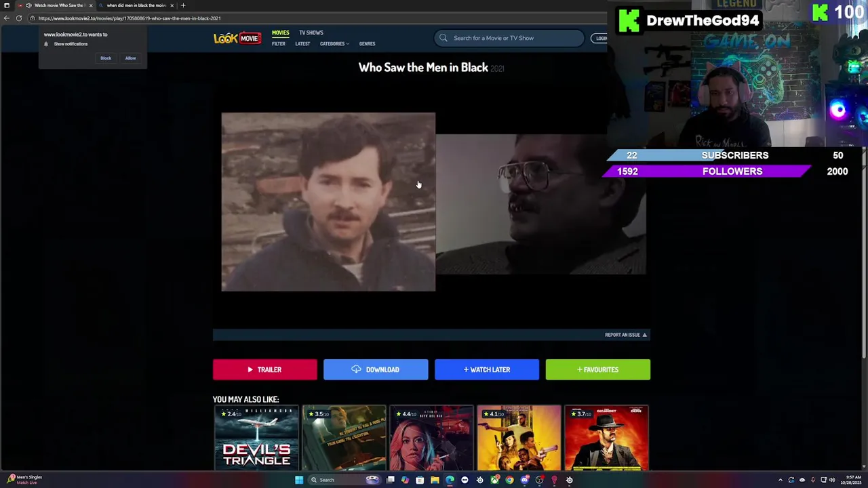Viewport: 868px width, 488px height.
Task: Open the Filter menu item
Action: click(x=279, y=44)
